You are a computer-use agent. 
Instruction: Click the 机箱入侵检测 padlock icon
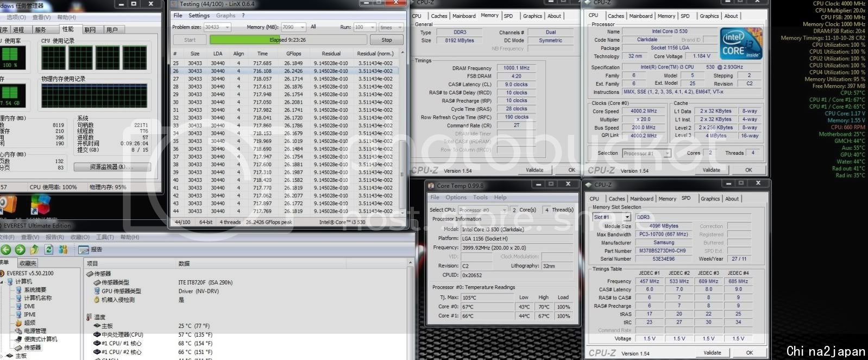(x=97, y=300)
